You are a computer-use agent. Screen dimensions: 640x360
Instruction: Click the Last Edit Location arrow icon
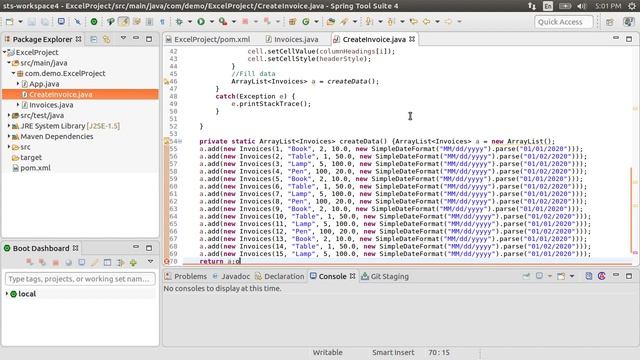click(413, 22)
